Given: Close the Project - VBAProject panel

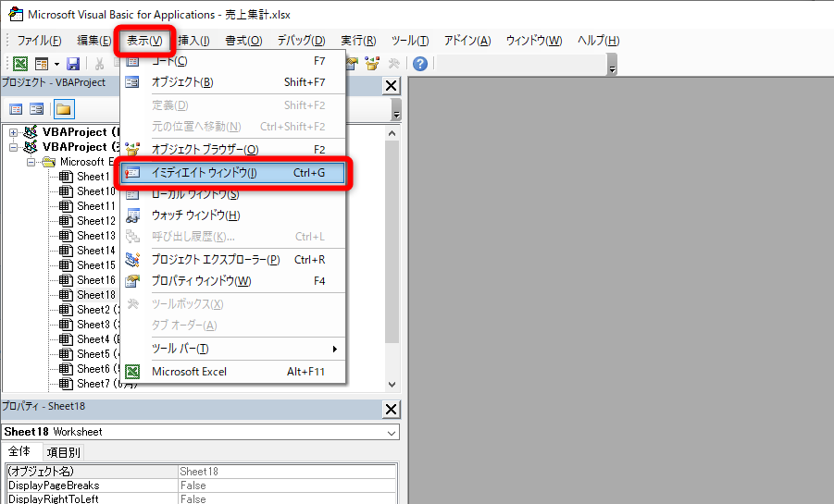Looking at the screenshot, I should [x=391, y=86].
